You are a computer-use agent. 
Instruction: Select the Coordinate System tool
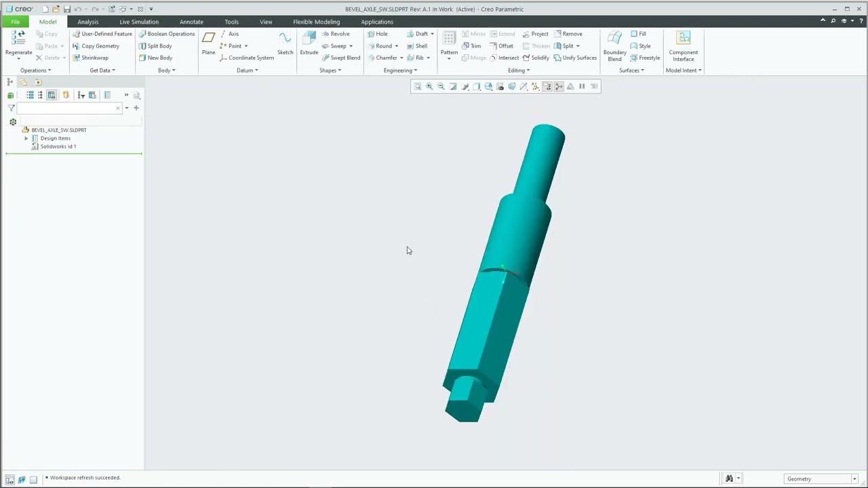[x=247, y=58]
